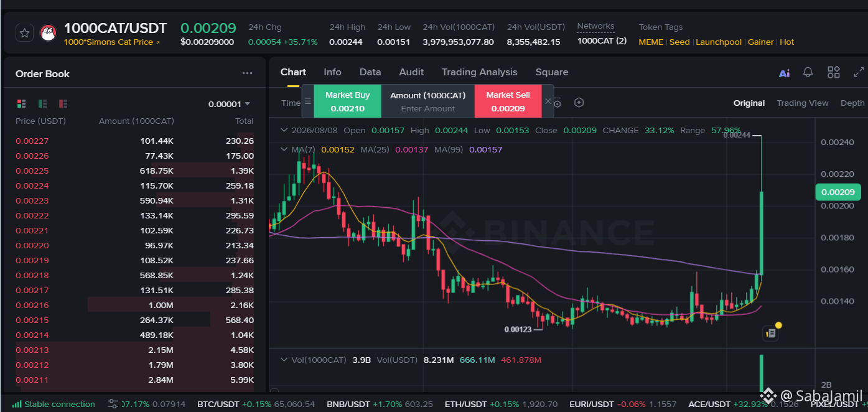868x412 pixels.
Task: Switch to the Info tab
Action: pyautogui.click(x=332, y=72)
